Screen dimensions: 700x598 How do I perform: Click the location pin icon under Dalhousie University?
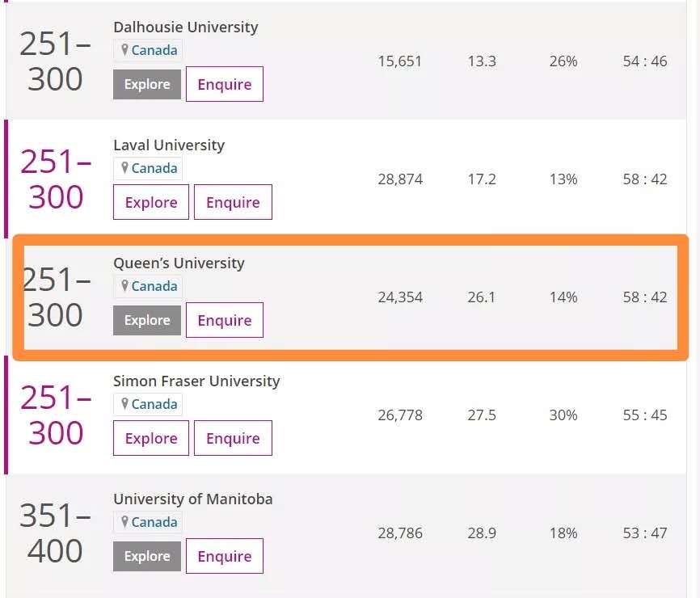click(x=125, y=49)
